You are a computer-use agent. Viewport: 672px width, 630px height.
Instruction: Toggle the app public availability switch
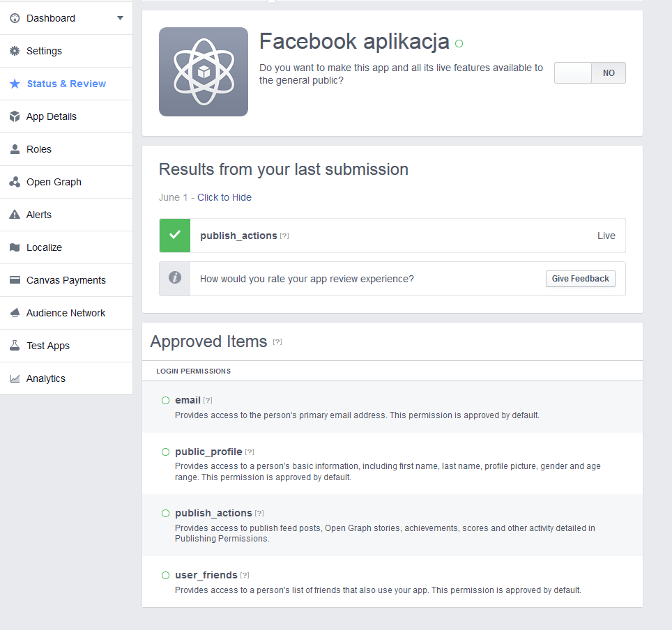590,73
